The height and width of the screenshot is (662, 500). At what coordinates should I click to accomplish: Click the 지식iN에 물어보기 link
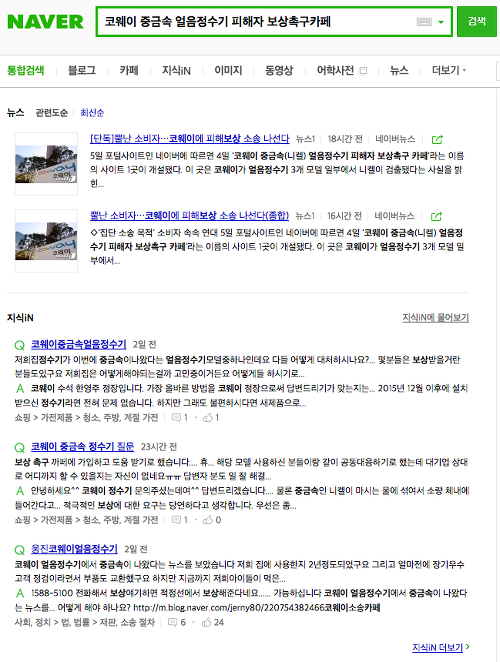[435, 317]
